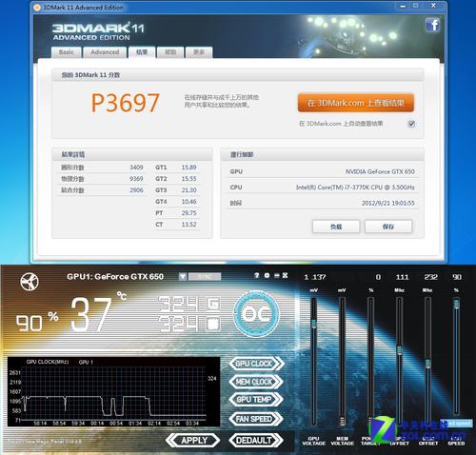Click the GT1 result 15.89
The height and width of the screenshot is (455, 476).
[x=188, y=168]
